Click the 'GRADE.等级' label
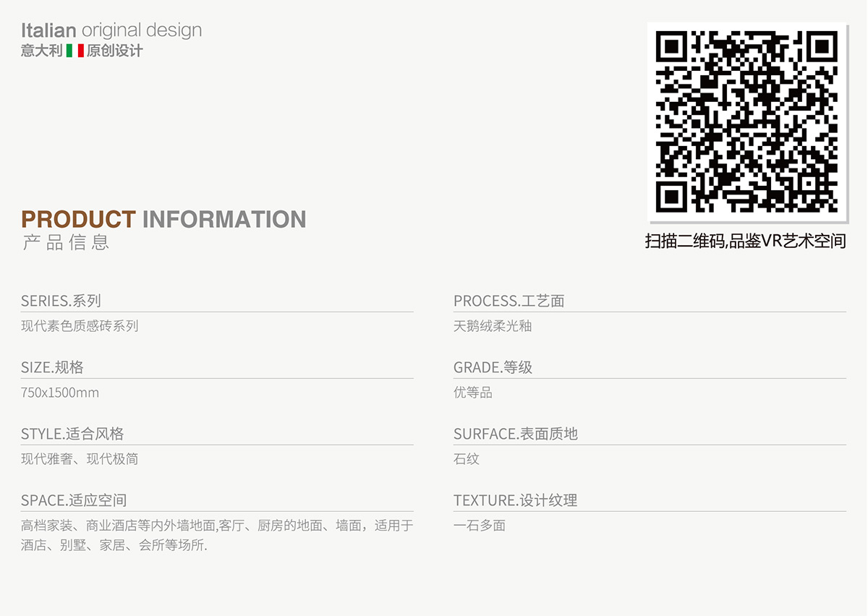Image resolution: width=868 pixels, height=616 pixels. pos(493,367)
